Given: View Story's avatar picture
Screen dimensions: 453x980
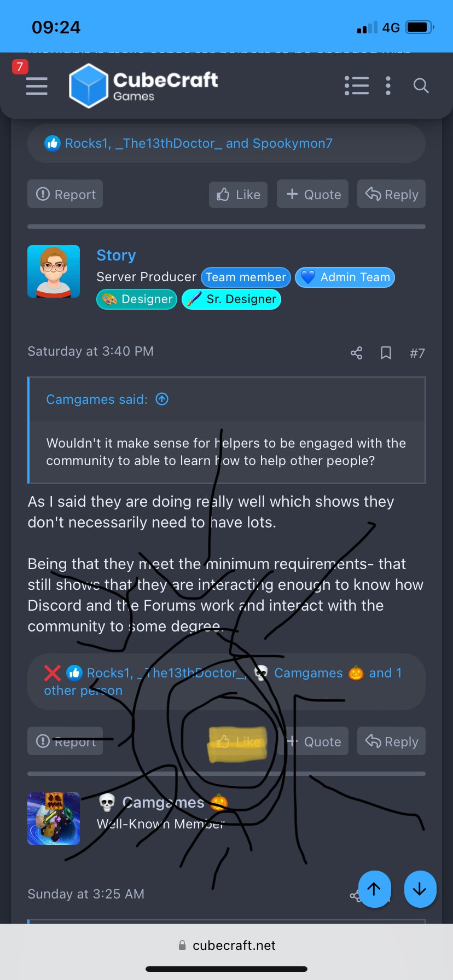Looking at the screenshot, I should click(x=54, y=271).
